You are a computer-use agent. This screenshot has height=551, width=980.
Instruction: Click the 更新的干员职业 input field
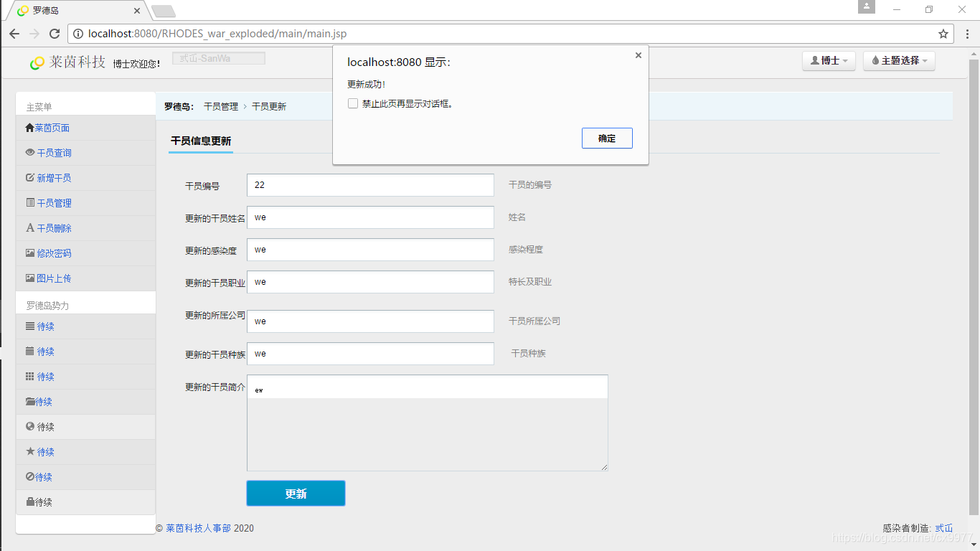370,282
